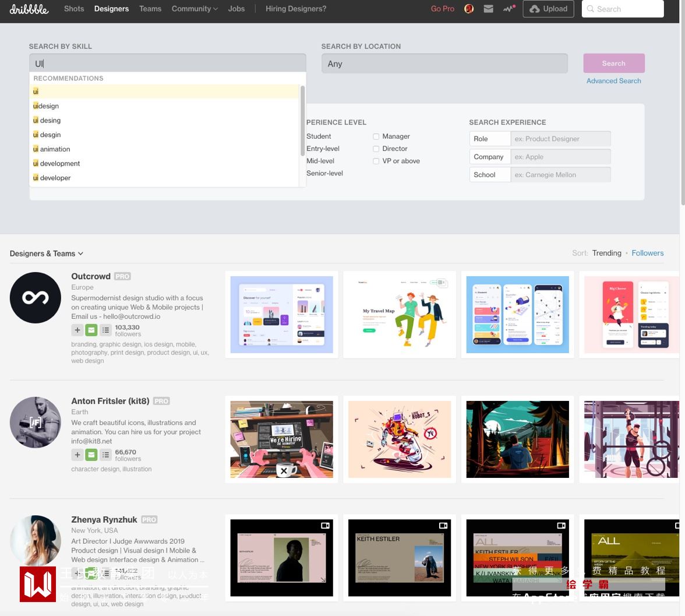Expand the Community dropdown menu

tap(195, 9)
